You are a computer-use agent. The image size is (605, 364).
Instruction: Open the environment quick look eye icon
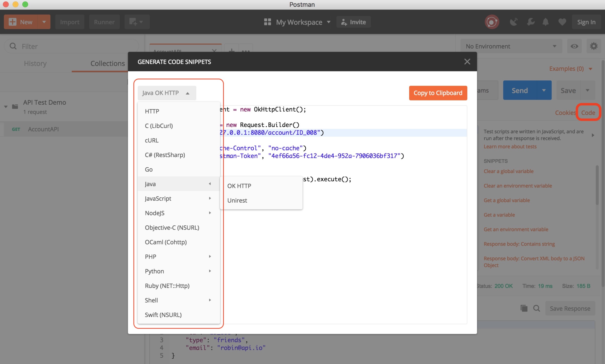574,46
